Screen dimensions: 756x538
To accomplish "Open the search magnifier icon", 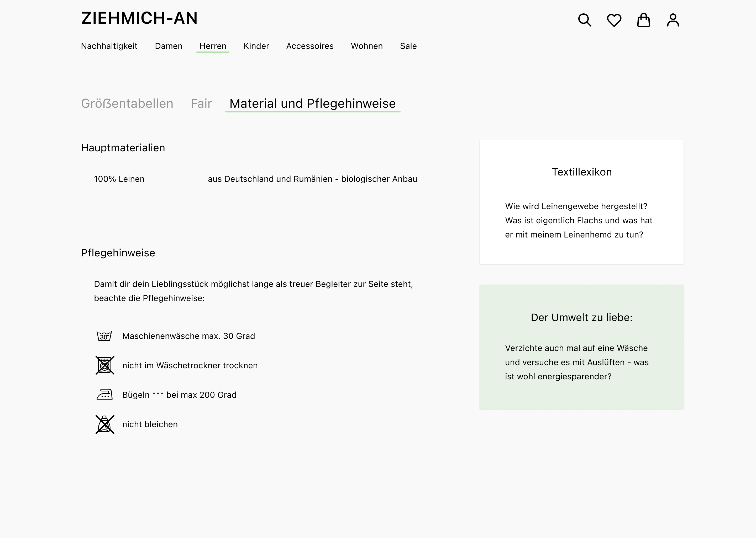I will [585, 20].
